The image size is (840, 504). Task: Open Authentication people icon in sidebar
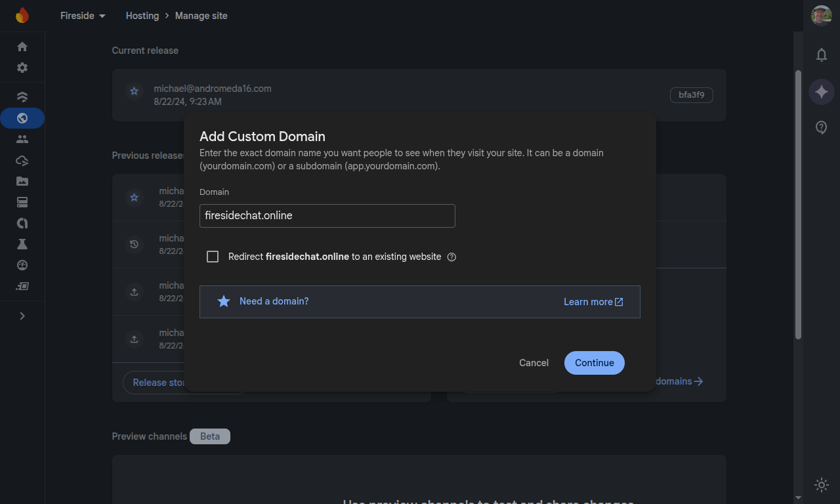(x=22, y=139)
